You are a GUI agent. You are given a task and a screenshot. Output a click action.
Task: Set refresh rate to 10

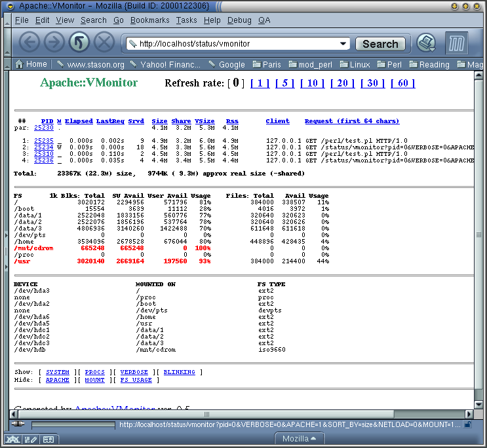(312, 83)
